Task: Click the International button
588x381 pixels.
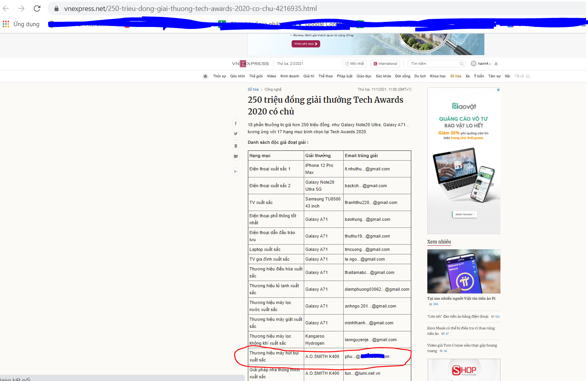Action: point(385,64)
